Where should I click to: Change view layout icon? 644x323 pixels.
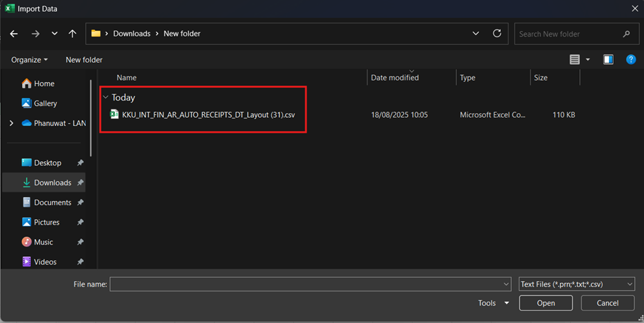coord(575,60)
